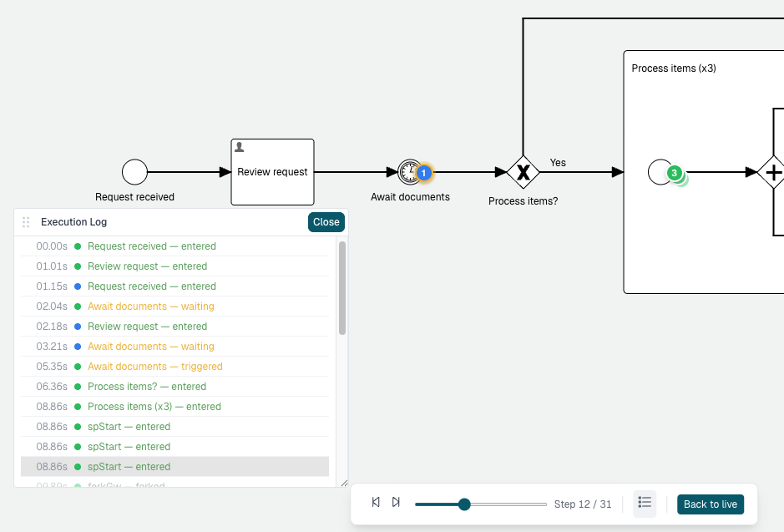Select the subprocess start event circle

pyautogui.click(x=660, y=172)
